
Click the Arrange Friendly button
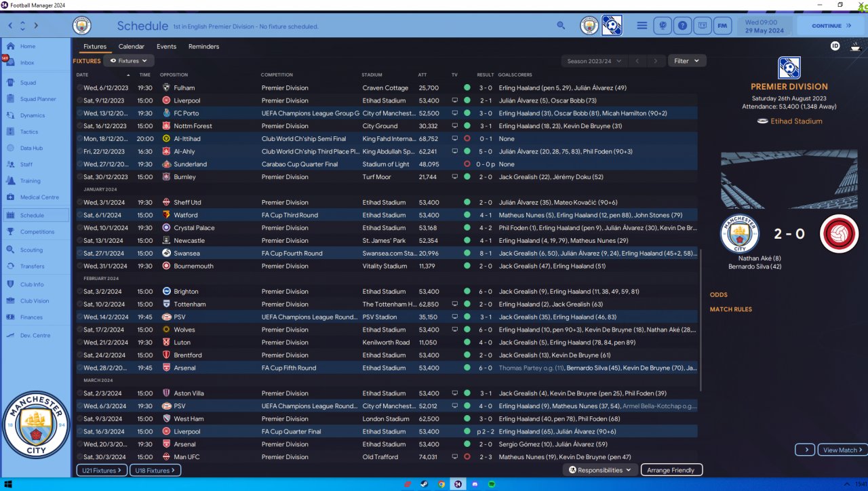click(x=671, y=470)
